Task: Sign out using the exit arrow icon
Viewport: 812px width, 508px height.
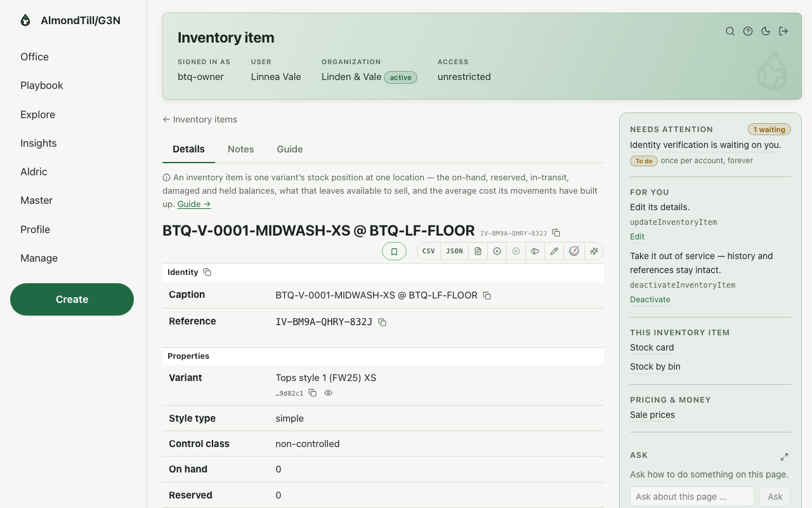Action: (x=783, y=31)
